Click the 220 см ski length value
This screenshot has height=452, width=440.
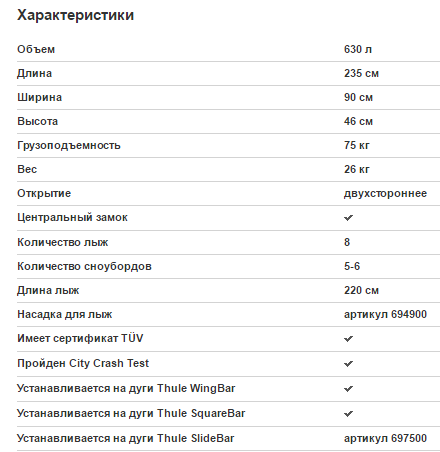click(x=361, y=290)
